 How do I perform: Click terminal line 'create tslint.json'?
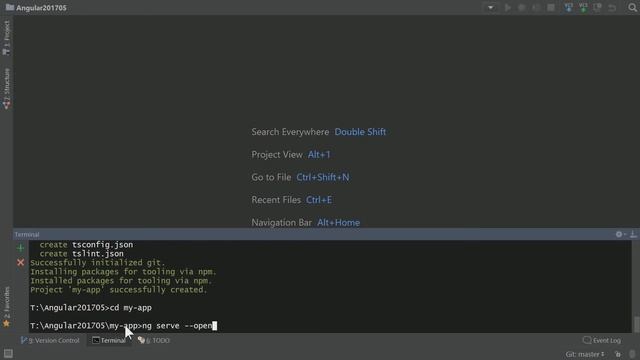click(81, 253)
